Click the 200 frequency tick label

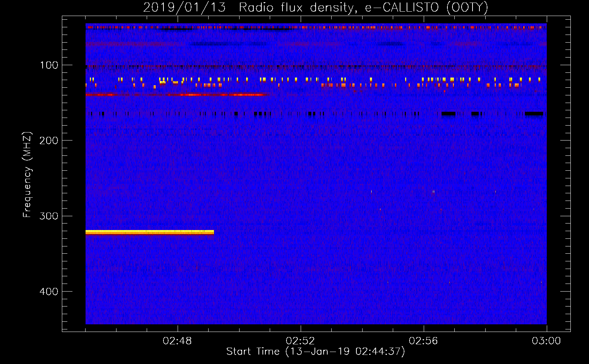pyautogui.click(x=49, y=141)
